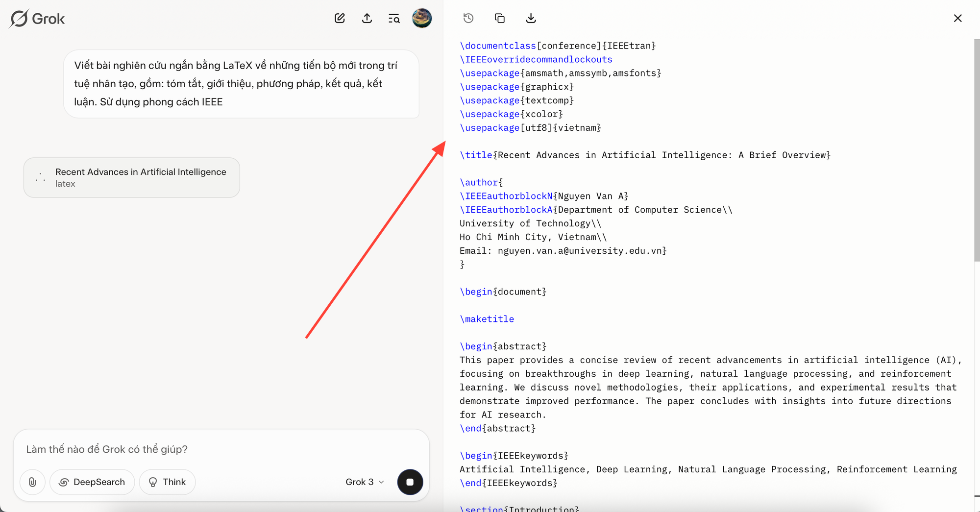
Task: Start a new chat with the compose icon
Action: pyautogui.click(x=340, y=18)
